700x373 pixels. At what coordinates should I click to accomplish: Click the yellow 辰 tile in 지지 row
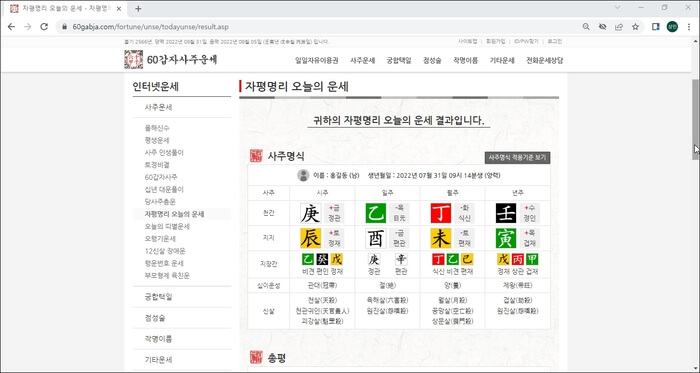click(311, 238)
